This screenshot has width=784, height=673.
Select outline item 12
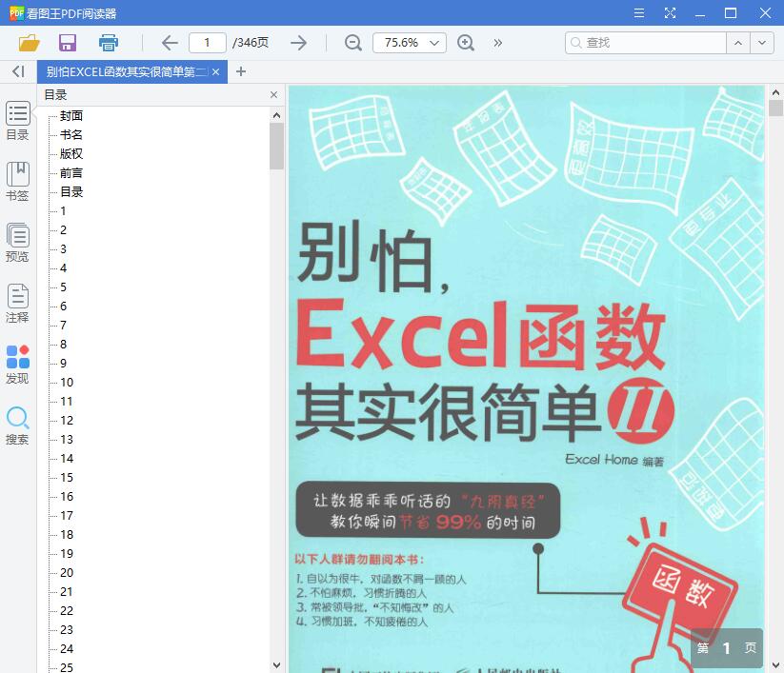point(67,420)
